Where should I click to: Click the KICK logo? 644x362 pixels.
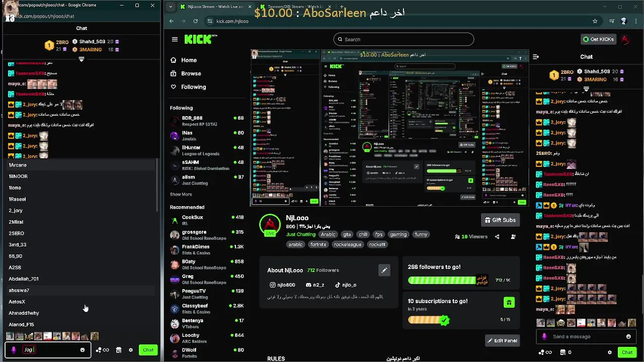(200, 39)
